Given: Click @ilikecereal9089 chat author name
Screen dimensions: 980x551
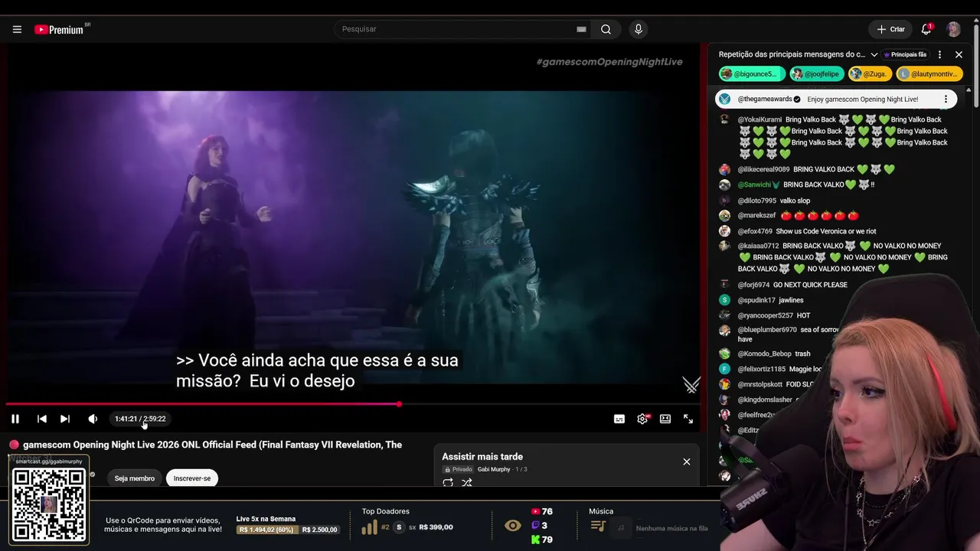Looking at the screenshot, I should coord(763,169).
